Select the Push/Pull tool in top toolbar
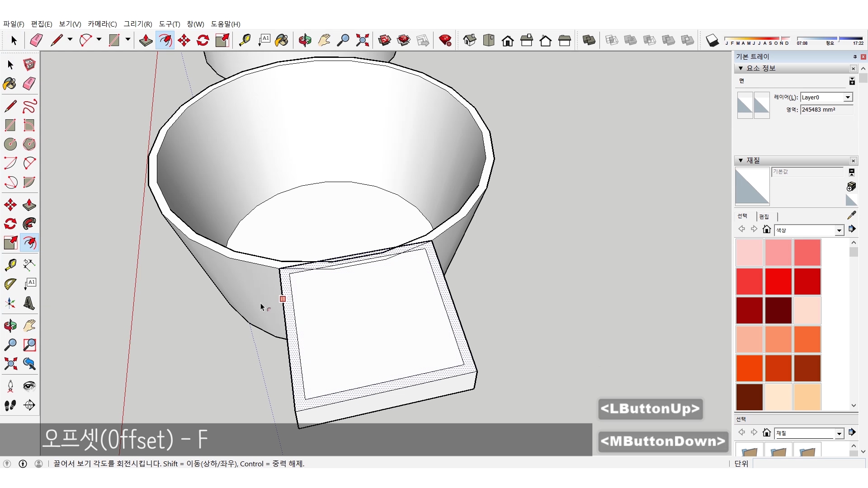 coord(146,41)
